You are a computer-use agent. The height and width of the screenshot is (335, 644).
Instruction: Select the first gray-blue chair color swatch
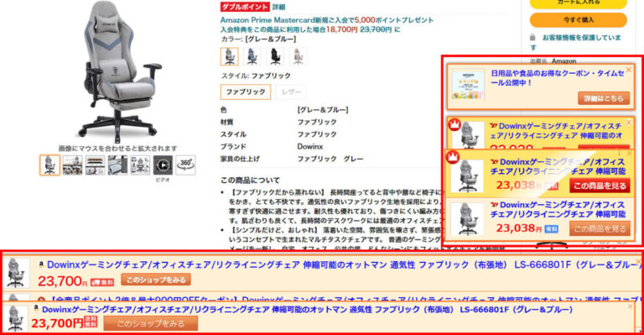click(229, 57)
